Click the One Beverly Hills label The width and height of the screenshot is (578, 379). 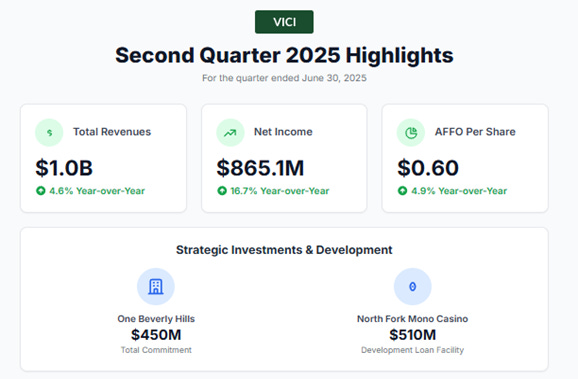(x=156, y=319)
